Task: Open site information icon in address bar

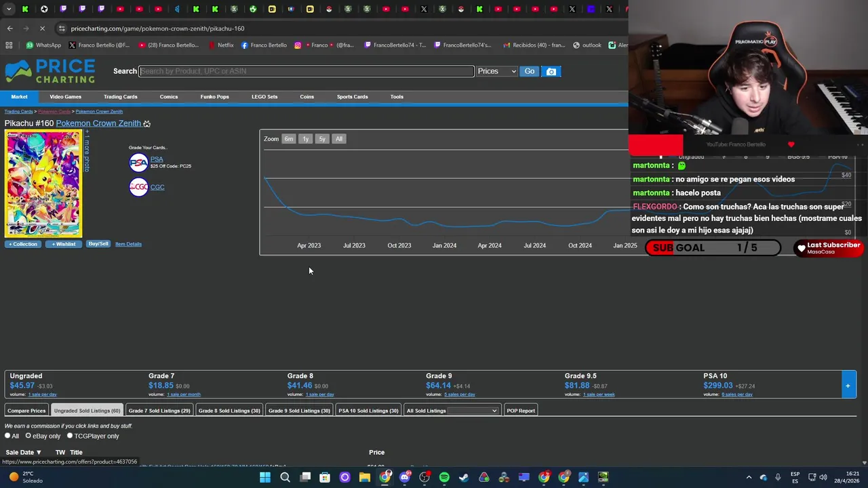Action: (62, 28)
